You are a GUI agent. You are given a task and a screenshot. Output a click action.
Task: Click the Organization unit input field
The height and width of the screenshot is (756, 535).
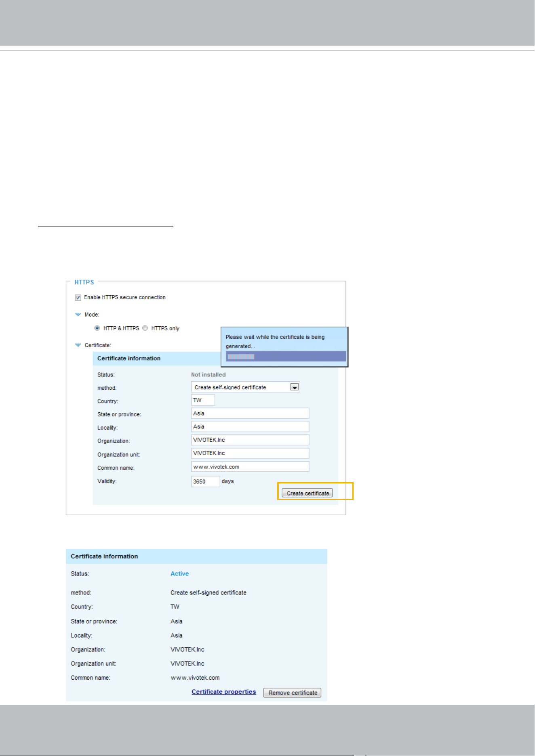250,454
